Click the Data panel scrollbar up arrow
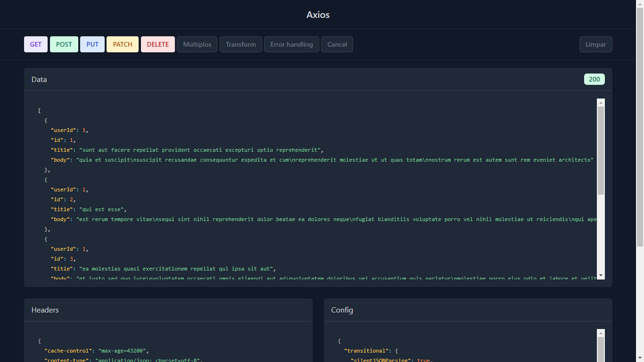Image resolution: width=644 pixels, height=362 pixels. [601, 102]
